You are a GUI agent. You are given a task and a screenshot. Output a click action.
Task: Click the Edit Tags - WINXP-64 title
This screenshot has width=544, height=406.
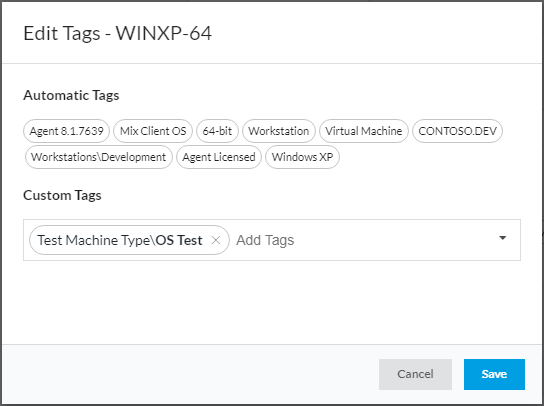pyautogui.click(x=117, y=33)
